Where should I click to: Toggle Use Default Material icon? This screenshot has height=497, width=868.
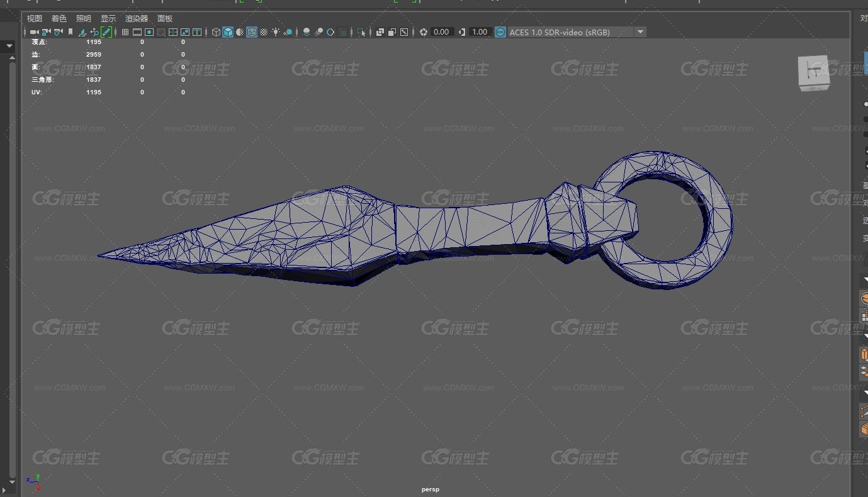click(240, 32)
